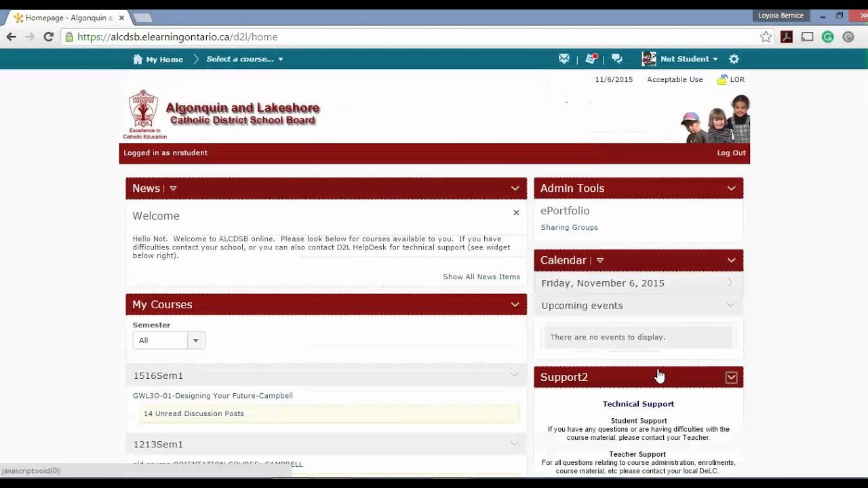
Task: Click the 11/6/2015 date text
Action: 614,79
